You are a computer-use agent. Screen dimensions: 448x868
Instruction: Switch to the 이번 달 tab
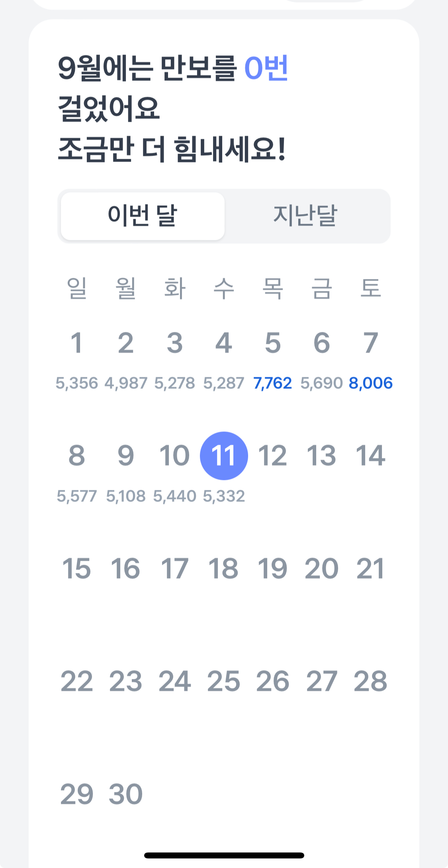coord(143,216)
